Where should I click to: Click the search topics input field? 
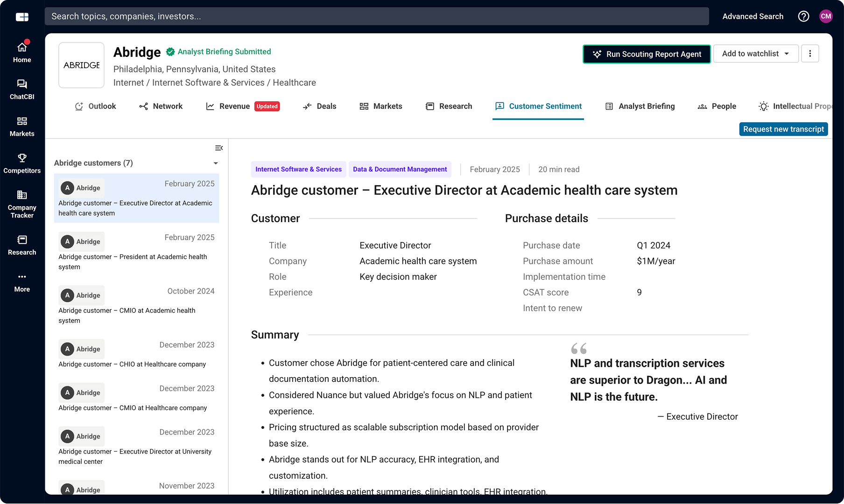[x=376, y=16]
